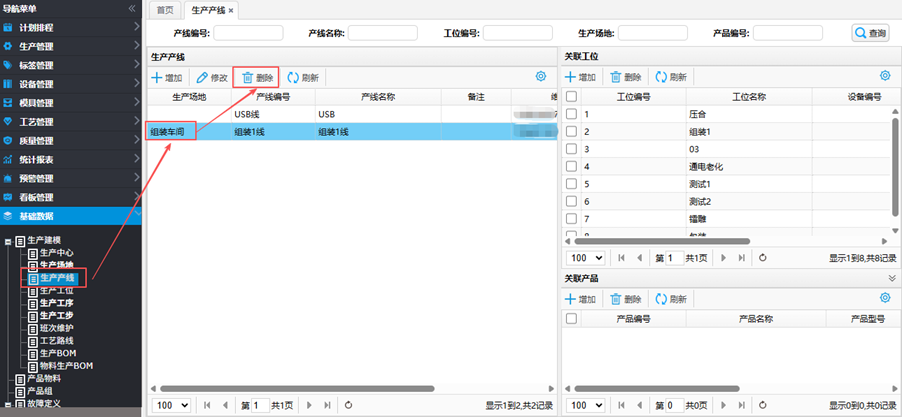Open 设备管理 menu section

pyautogui.click(x=71, y=84)
